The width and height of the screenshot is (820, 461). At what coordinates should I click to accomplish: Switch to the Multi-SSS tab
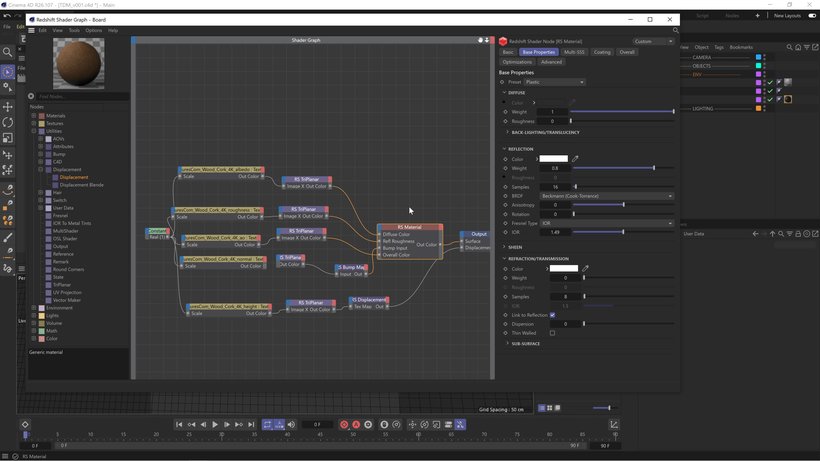click(x=574, y=52)
